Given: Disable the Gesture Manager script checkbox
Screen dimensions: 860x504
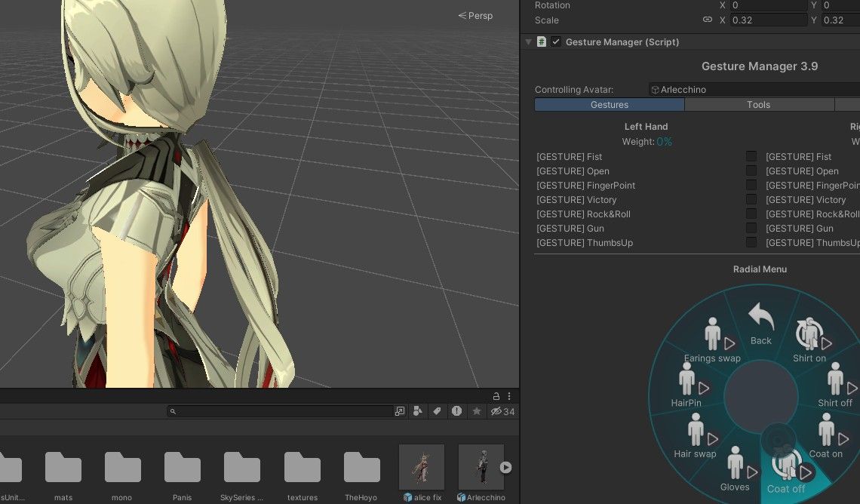Looking at the screenshot, I should [555, 41].
